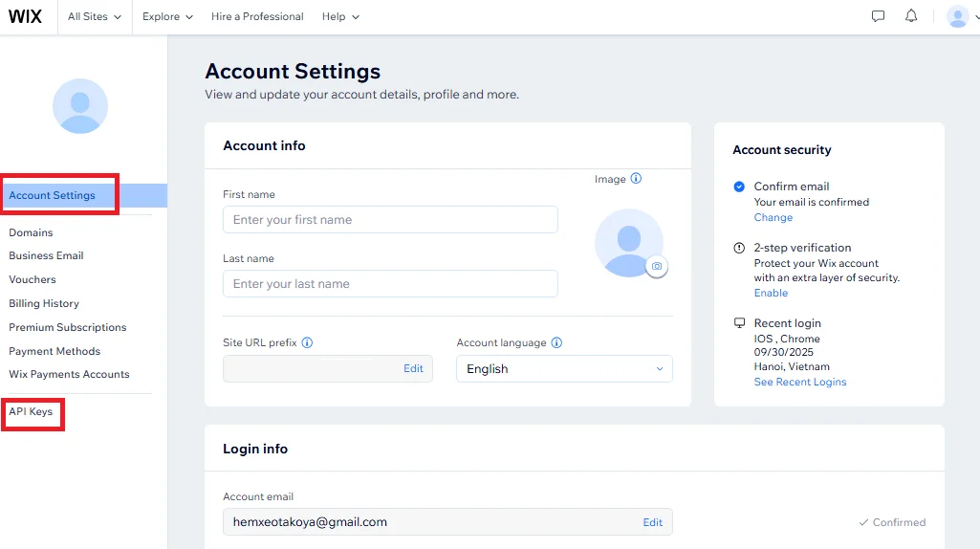Click See Recent Logins link
980x549 pixels.
pos(800,382)
